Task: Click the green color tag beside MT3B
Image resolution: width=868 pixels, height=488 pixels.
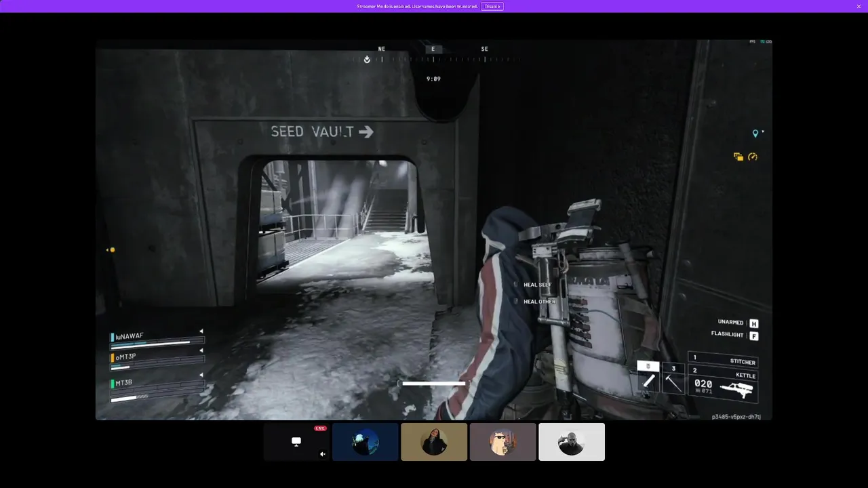Action: tap(113, 384)
